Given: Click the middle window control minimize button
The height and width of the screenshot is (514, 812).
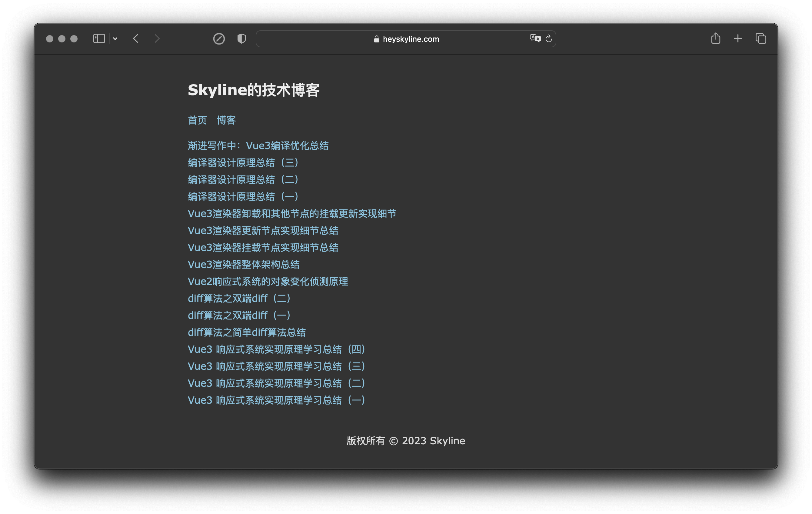Looking at the screenshot, I should (x=62, y=39).
